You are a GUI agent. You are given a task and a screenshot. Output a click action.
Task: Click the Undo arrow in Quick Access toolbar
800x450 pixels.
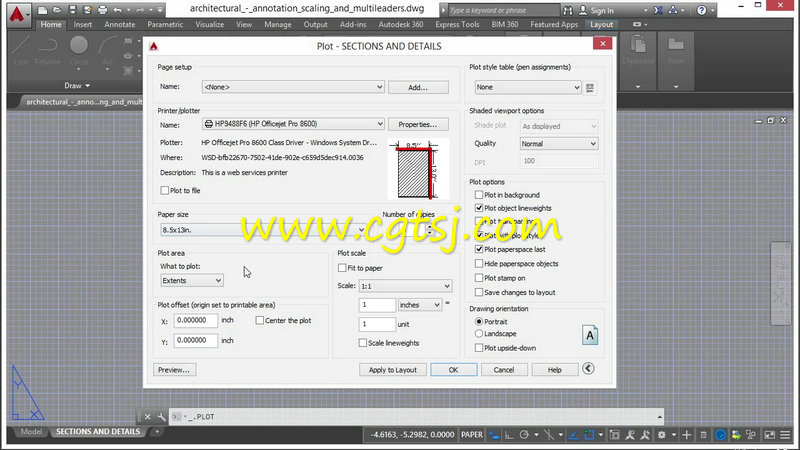coord(117,10)
